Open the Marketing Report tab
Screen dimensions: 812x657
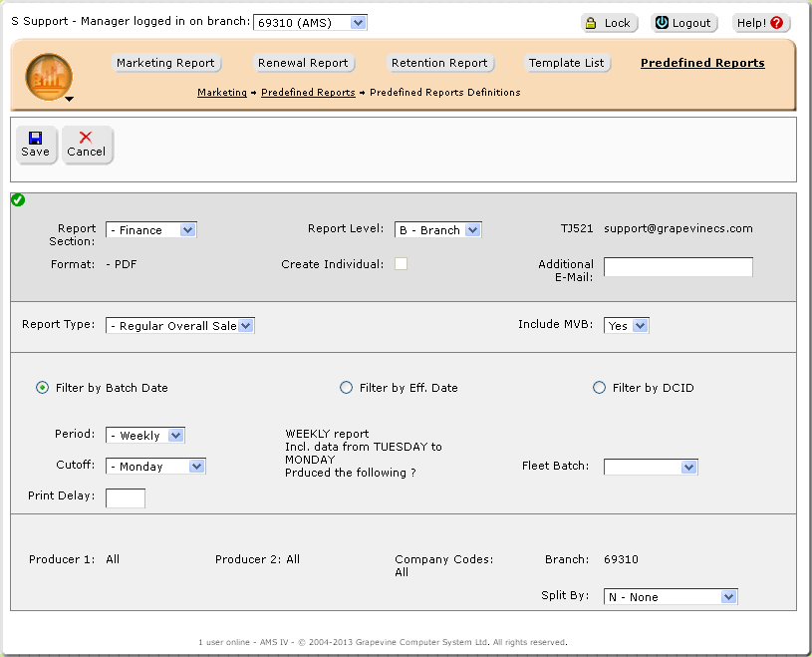(x=165, y=63)
